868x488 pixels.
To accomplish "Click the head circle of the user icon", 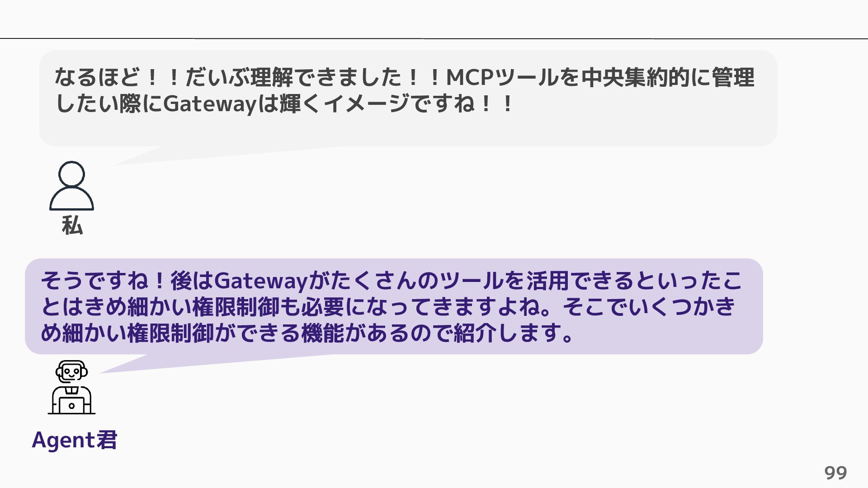I will (x=71, y=174).
